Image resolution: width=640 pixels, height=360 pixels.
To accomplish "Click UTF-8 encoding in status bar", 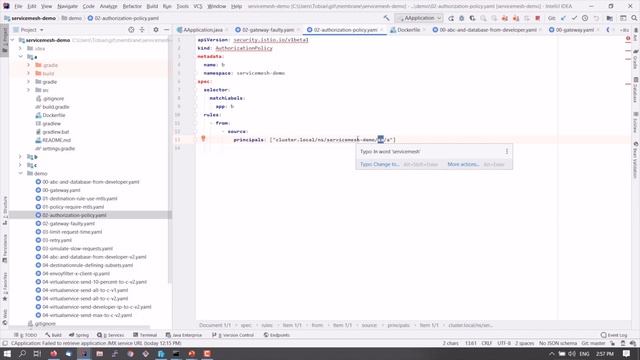I will pyautogui.click(x=504, y=343).
